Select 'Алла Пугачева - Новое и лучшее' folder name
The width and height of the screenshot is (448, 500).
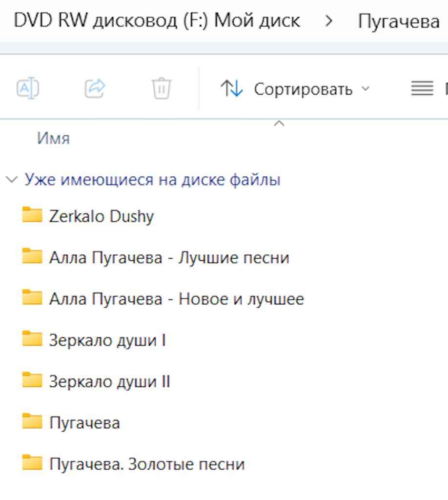[x=177, y=299]
